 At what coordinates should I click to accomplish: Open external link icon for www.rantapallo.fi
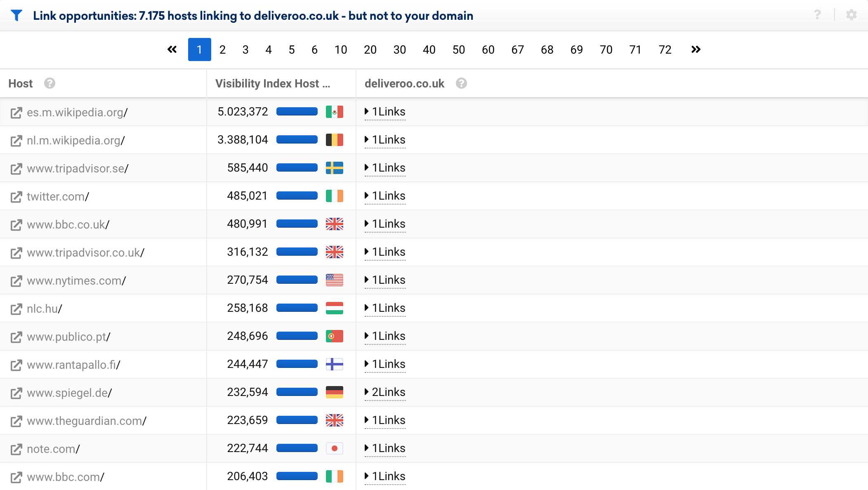16,365
